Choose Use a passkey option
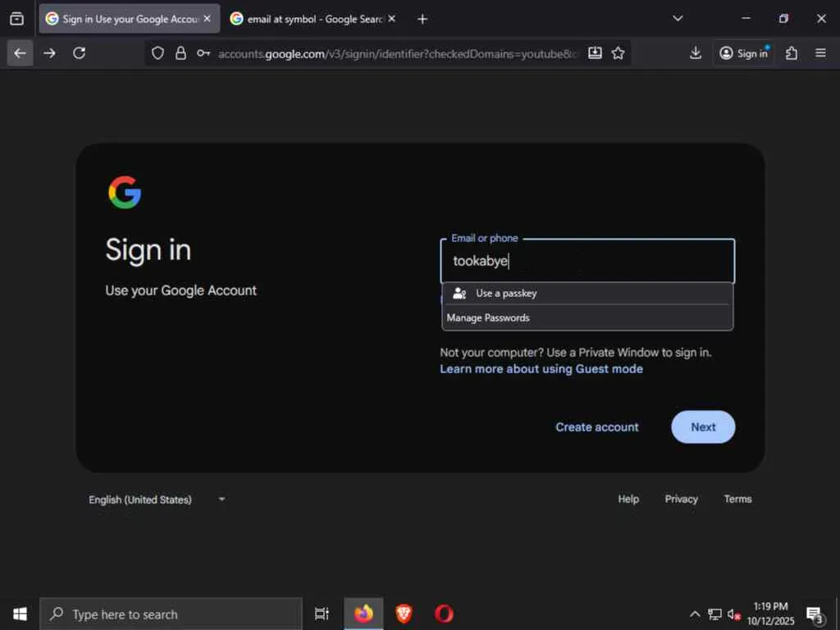This screenshot has height=630, width=840. click(587, 293)
